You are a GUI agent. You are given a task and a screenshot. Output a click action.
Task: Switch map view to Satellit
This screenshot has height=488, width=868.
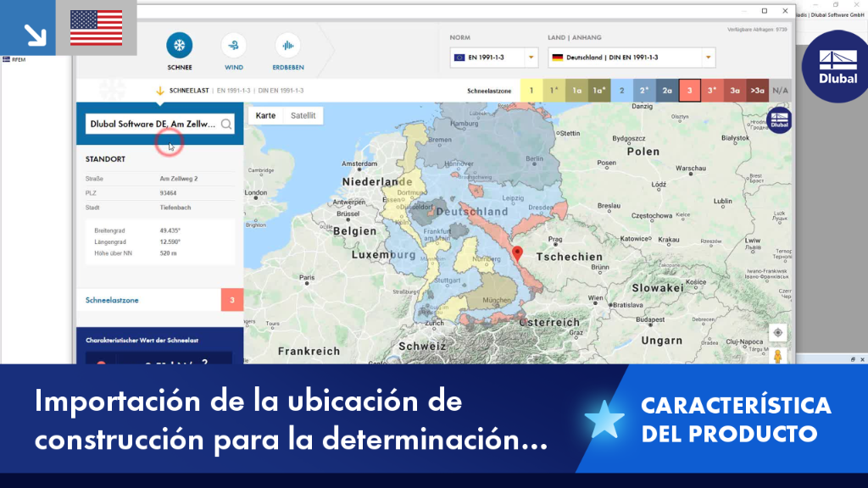coord(303,115)
